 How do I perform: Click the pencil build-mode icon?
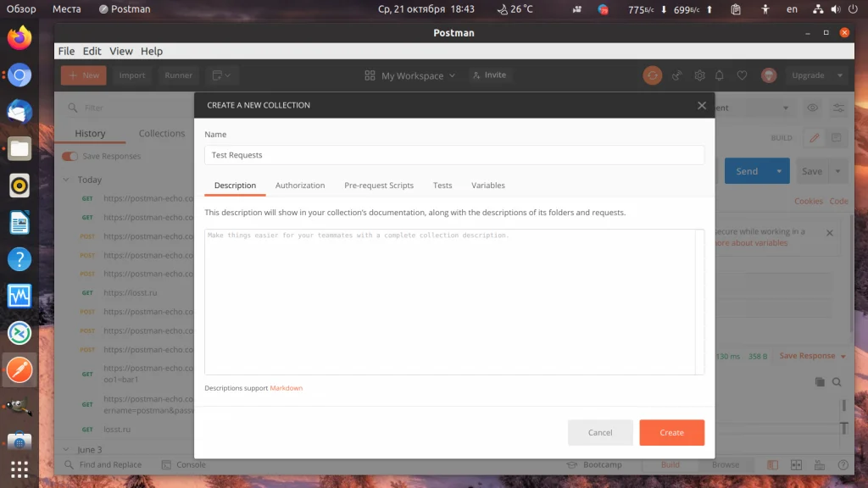[815, 138]
